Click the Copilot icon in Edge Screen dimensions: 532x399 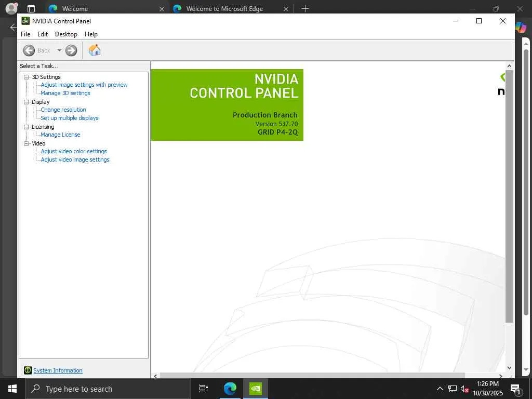[521, 27]
